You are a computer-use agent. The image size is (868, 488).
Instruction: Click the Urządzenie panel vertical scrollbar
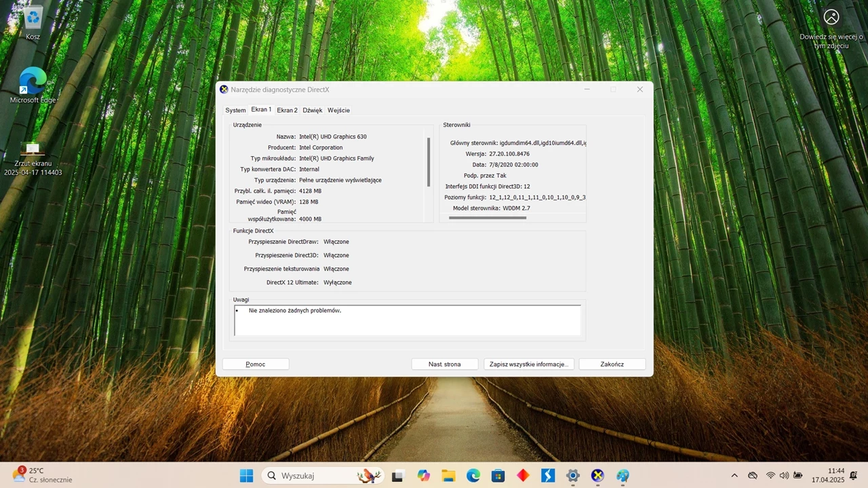(x=429, y=163)
